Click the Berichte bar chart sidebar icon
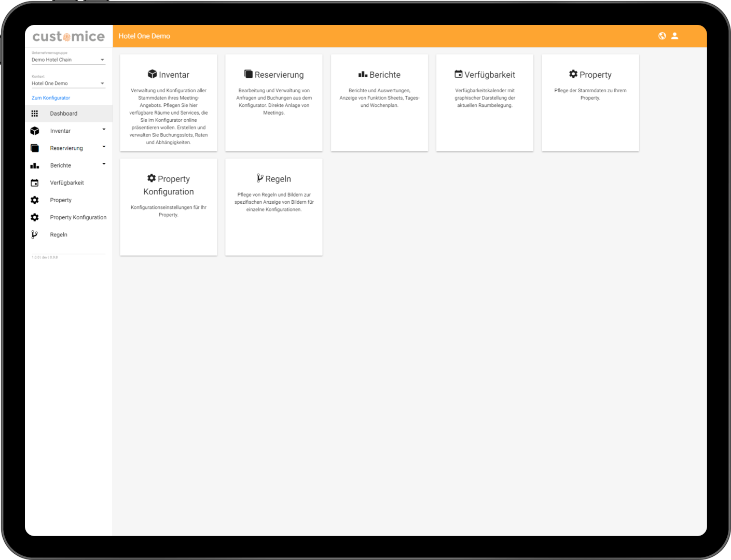This screenshot has width=731, height=560. 35,166
